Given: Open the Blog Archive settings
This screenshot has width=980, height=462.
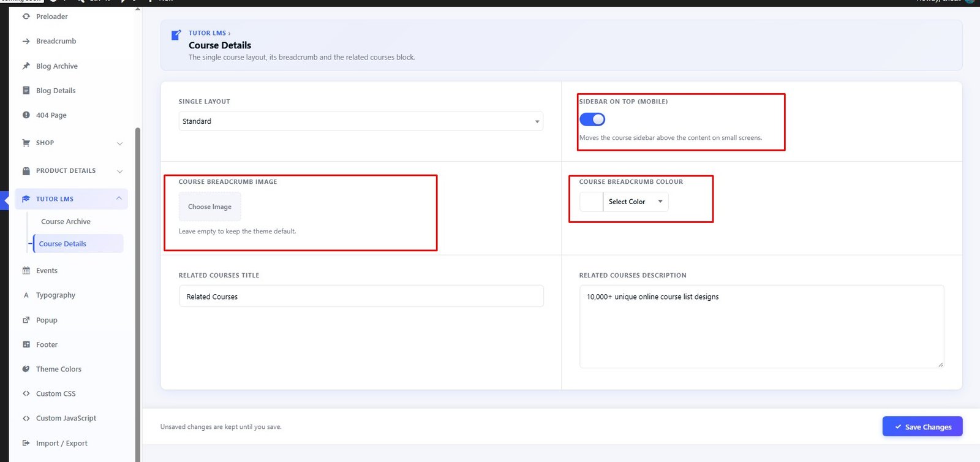Looking at the screenshot, I should click(x=57, y=66).
